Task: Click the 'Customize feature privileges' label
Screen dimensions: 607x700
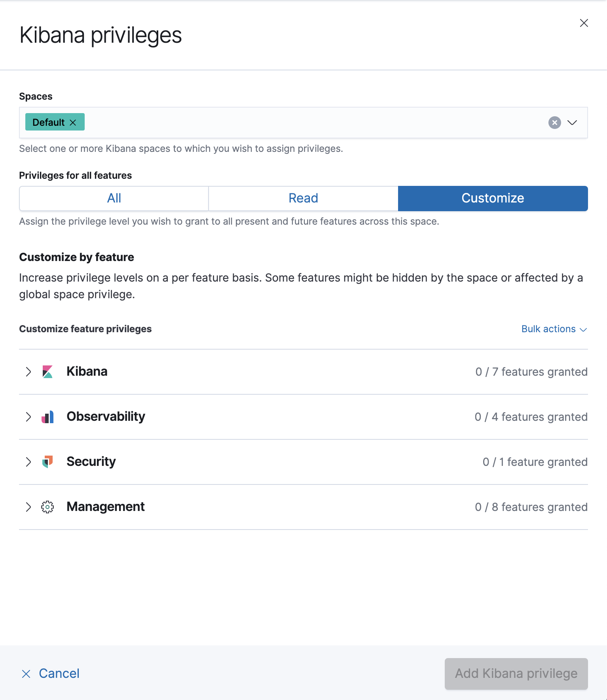Action: point(85,329)
